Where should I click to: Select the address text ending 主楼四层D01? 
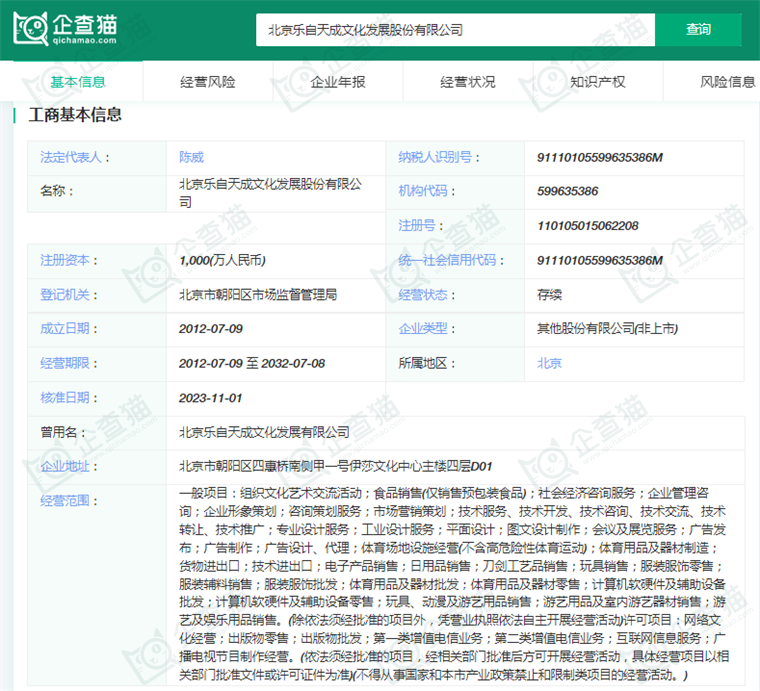335,467
